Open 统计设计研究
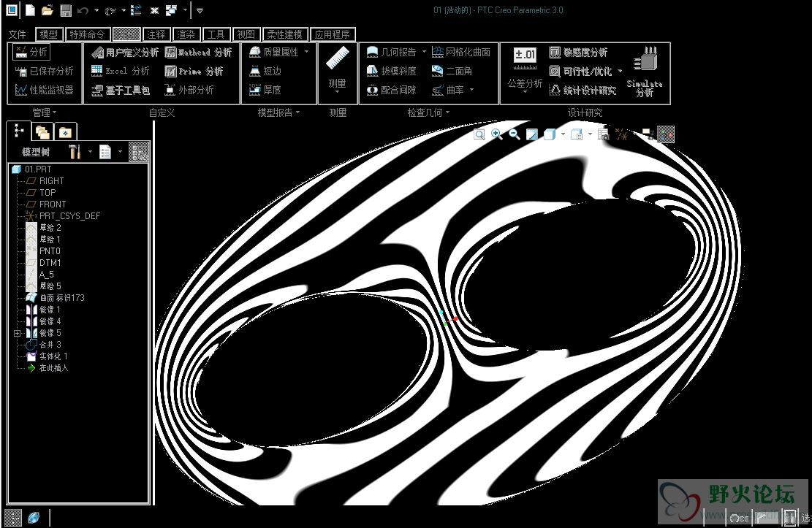812x528 pixels. pos(583,90)
